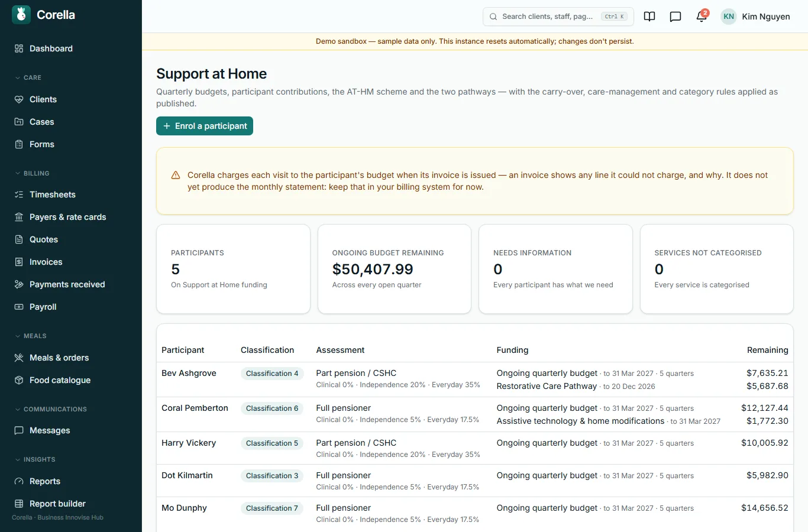Screen dimensions: 808x532
Task: Click the Forms clipboard icon
Action: click(19, 144)
